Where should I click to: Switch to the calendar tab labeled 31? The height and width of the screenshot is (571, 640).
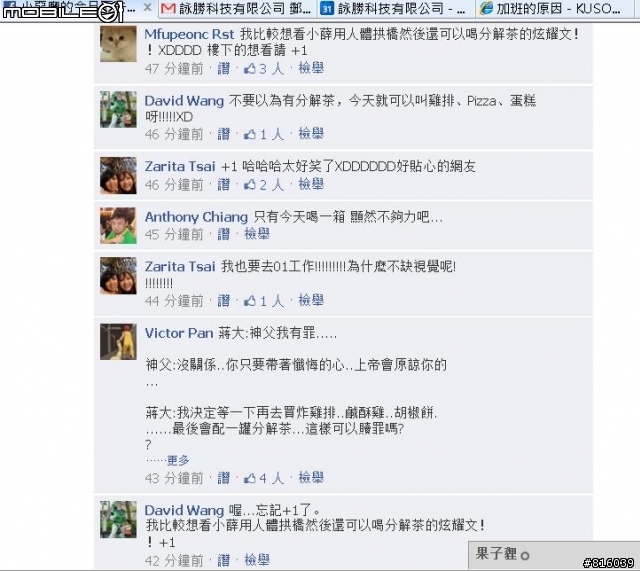tap(395, 8)
